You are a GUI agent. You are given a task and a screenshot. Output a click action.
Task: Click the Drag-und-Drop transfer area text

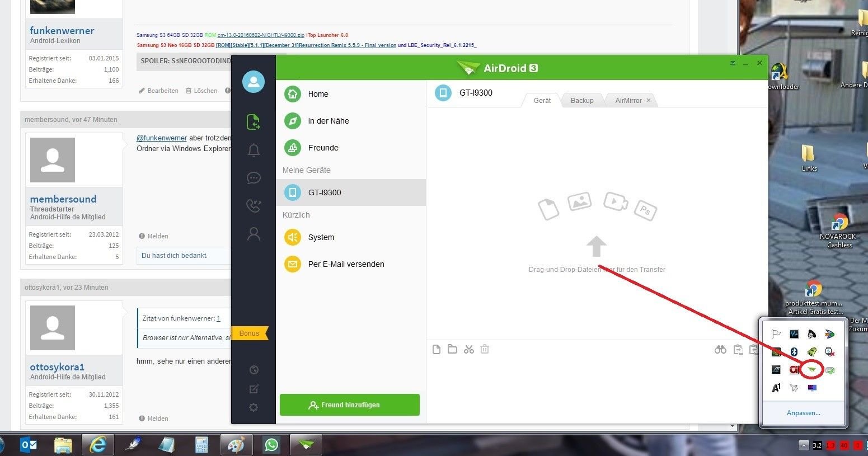pos(597,270)
